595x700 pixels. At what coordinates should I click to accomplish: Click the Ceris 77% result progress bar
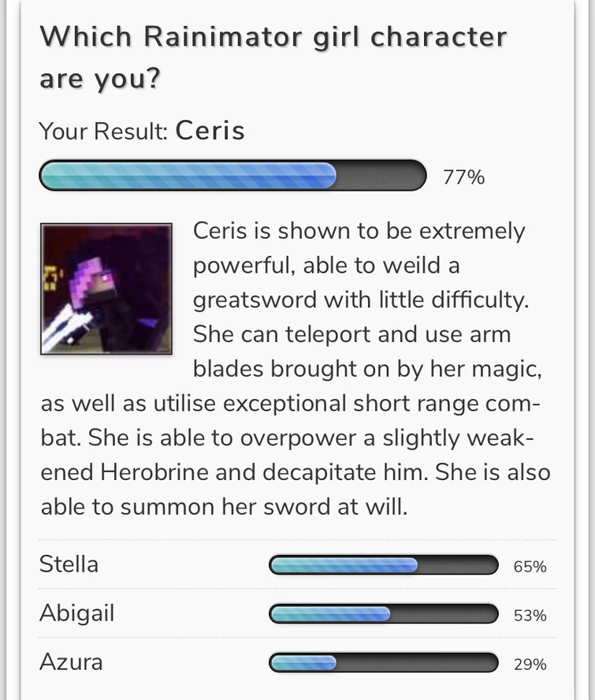coord(232,176)
